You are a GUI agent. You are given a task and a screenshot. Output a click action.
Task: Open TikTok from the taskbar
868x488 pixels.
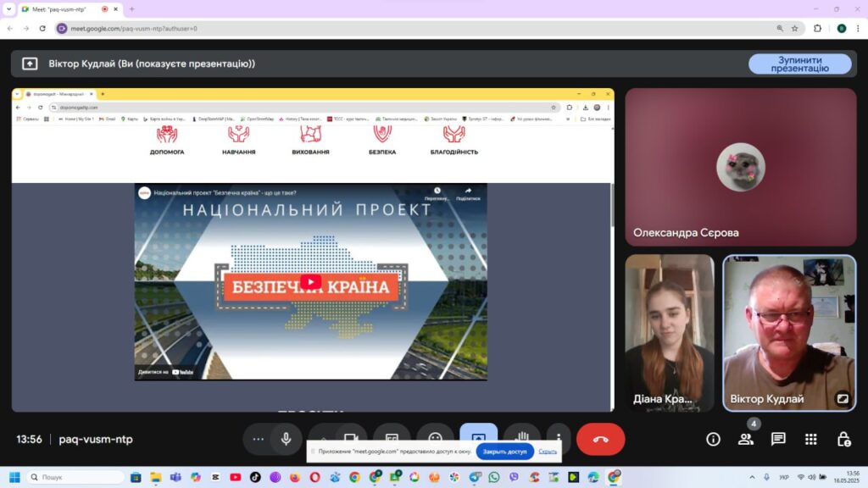point(255,477)
